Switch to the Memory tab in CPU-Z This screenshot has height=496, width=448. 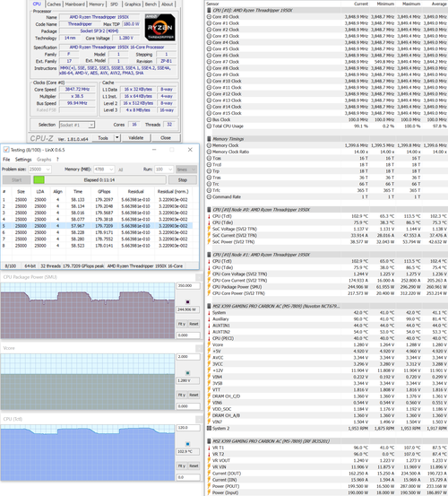click(97, 4)
